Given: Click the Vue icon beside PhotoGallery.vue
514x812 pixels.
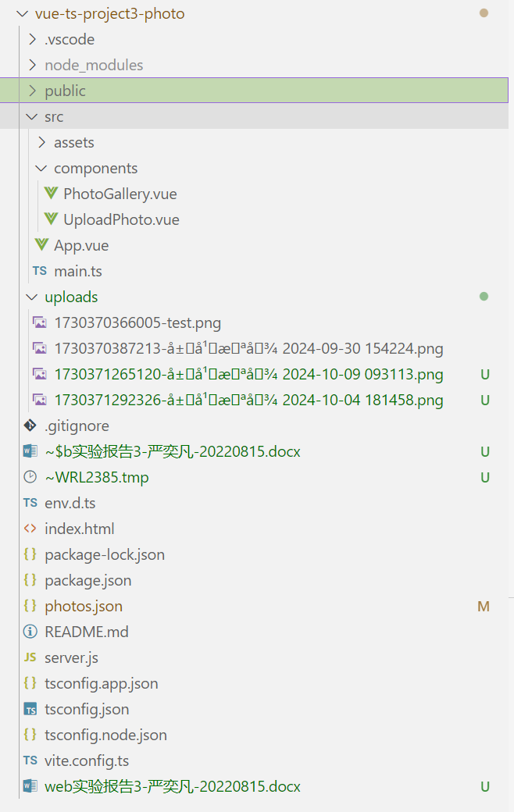Looking at the screenshot, I should [x=52, y=194].
